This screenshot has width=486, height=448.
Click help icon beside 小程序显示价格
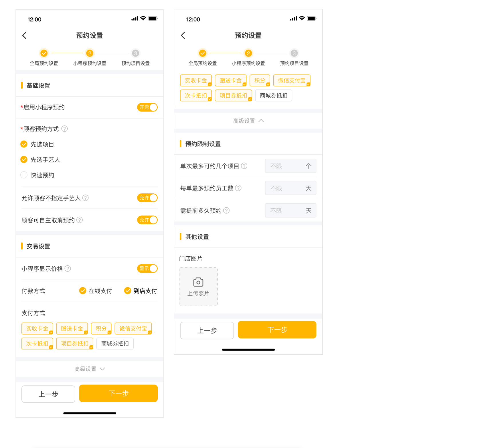tap(68, 269)
